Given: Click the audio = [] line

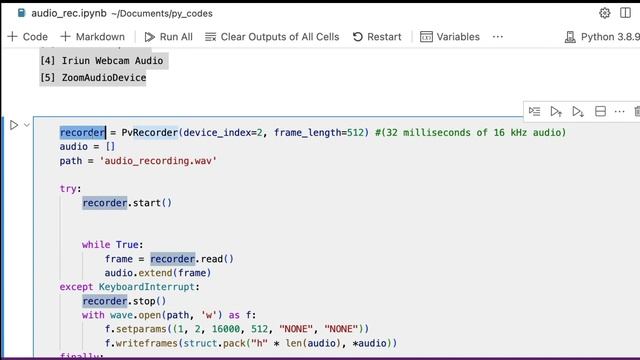Looking at the screenshot, I should (87, 147).
